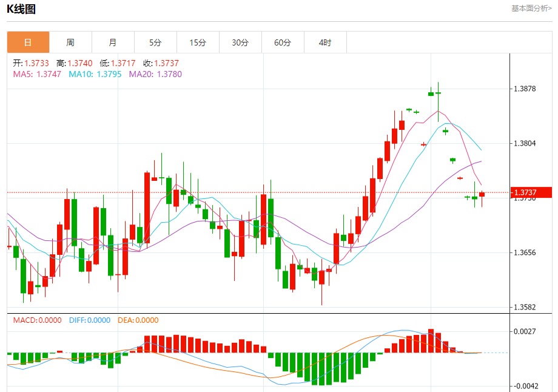Click the DIFF:0.0000 indicator label
The width and height of the screenshot is (558, 392).
[x=90, y=320]
